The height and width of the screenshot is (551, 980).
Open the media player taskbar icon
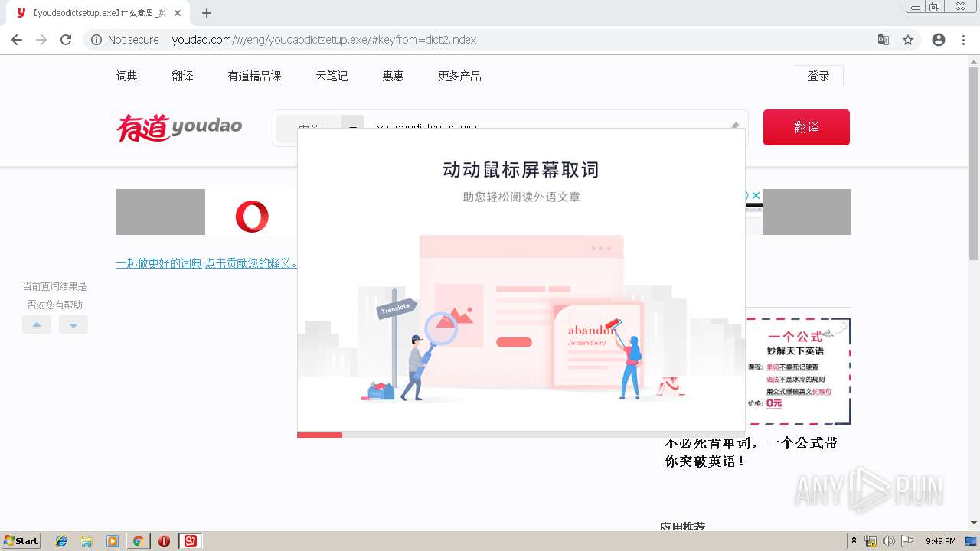pyautogui.click(x=113, y=541)
